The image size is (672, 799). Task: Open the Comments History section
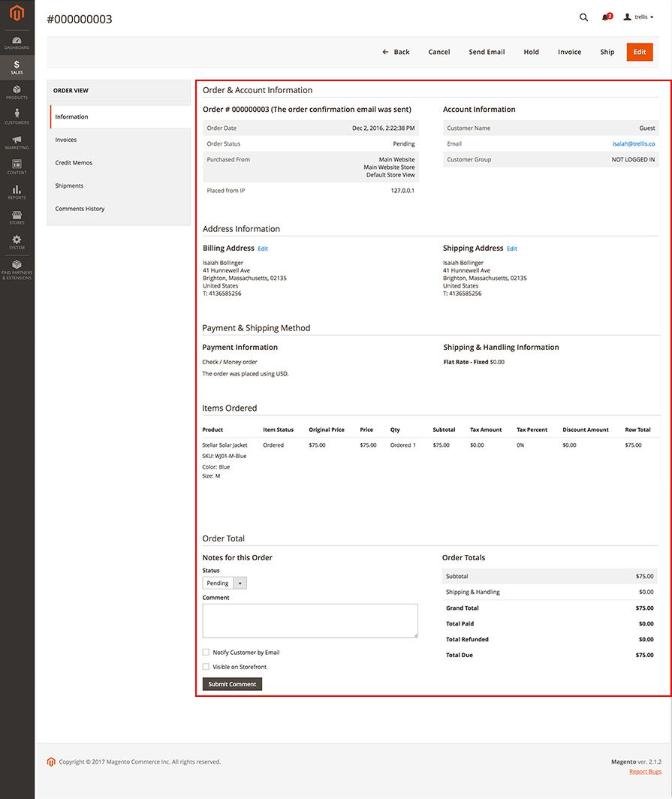(80, 209)
